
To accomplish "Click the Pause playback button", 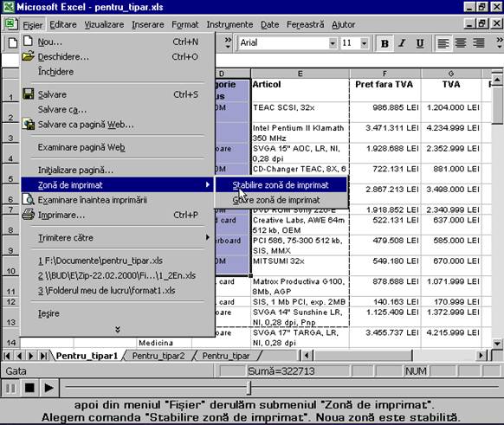I will [10, 388].
